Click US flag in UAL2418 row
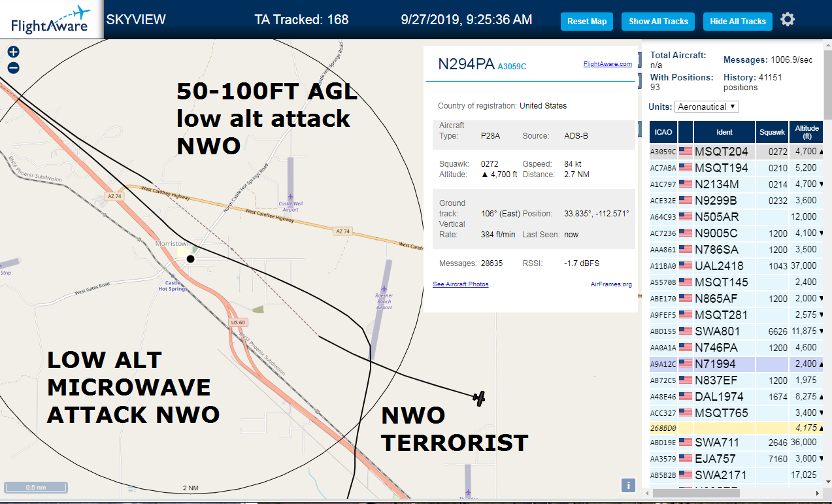The image size is (832, 504). (x=686, y=266)
